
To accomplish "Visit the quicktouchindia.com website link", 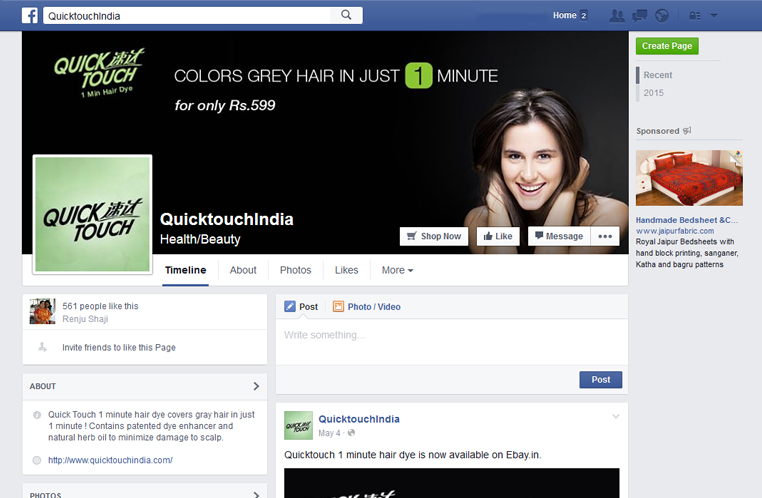I will pyautogui.click(x=110, y=460).
